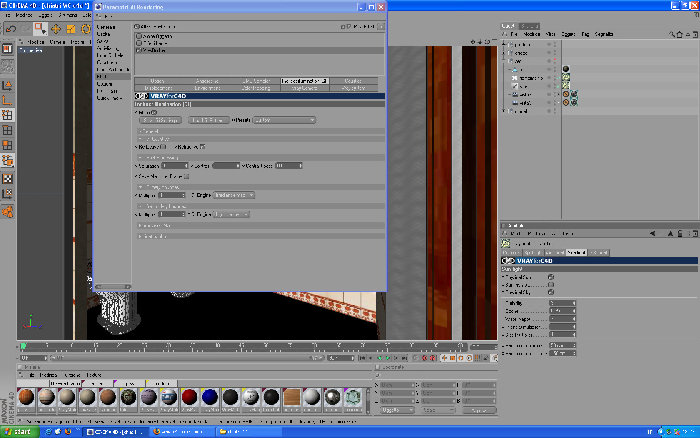This screenshot has height=438, width=700.
Task: Jump to start with the first transport button
Action: coord(362,358)
